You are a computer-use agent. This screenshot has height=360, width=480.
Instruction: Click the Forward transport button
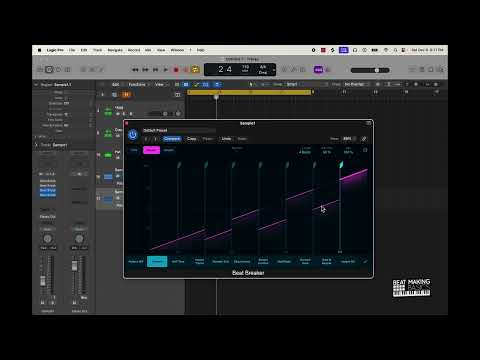145,70
